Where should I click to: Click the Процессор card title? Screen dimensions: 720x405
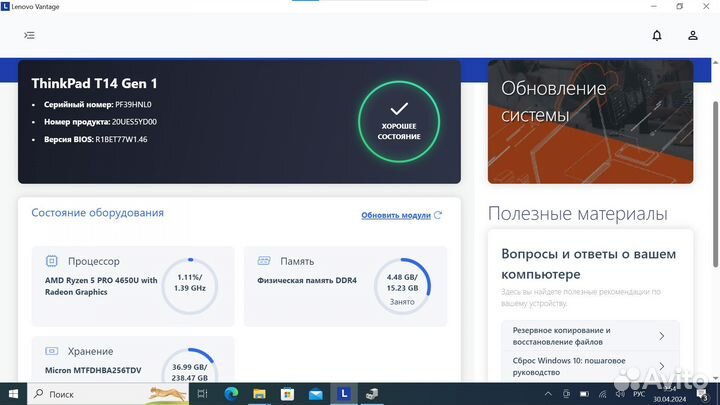pyautogui.click(x=94, y=261)
